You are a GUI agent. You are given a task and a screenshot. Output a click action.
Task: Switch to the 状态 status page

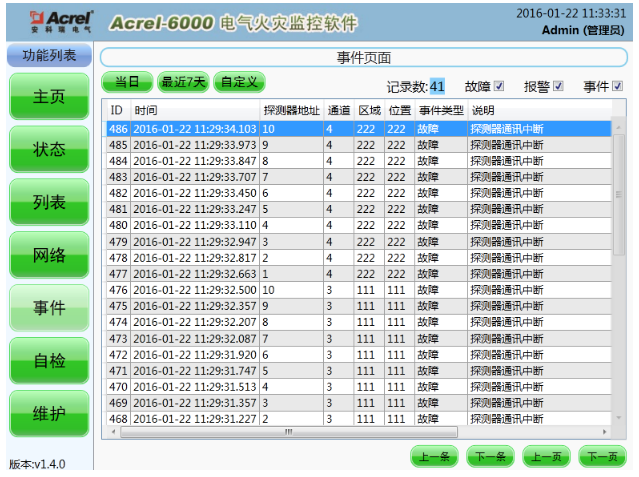(x=49, y=150)
